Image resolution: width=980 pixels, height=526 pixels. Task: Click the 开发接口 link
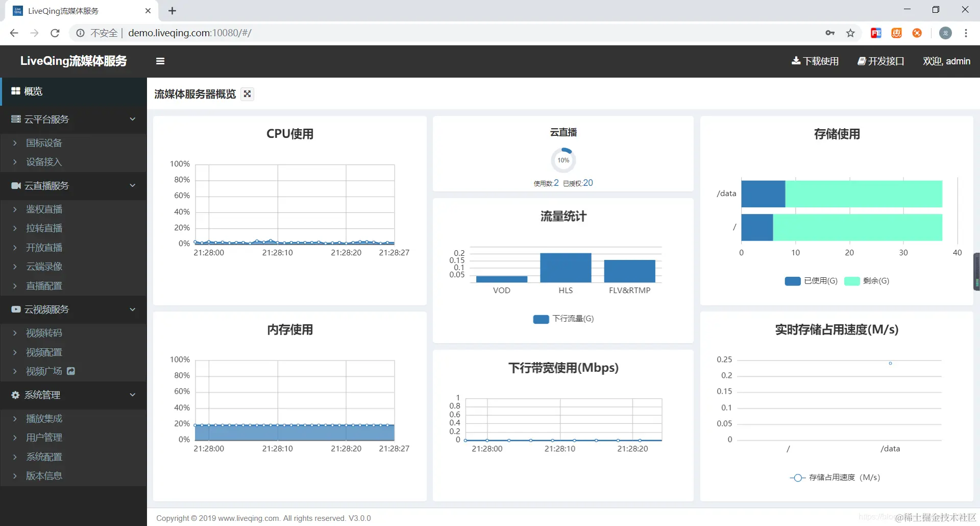[x=881, y=61]
